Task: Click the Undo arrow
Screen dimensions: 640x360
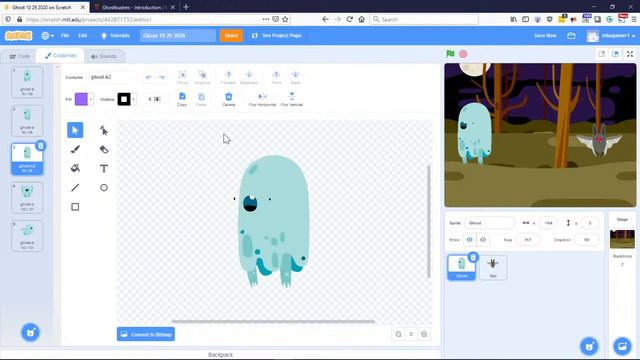Action: pos(149,77)
